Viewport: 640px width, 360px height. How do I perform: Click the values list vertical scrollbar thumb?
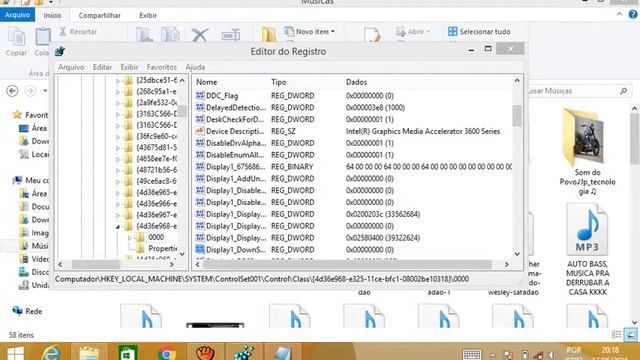(517, 116)
